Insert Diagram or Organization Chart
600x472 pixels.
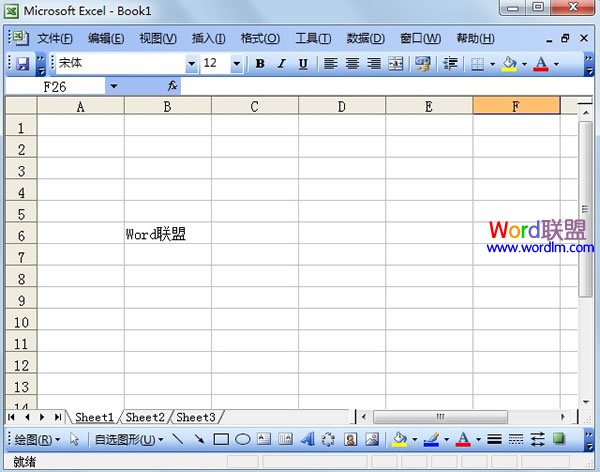328,439
